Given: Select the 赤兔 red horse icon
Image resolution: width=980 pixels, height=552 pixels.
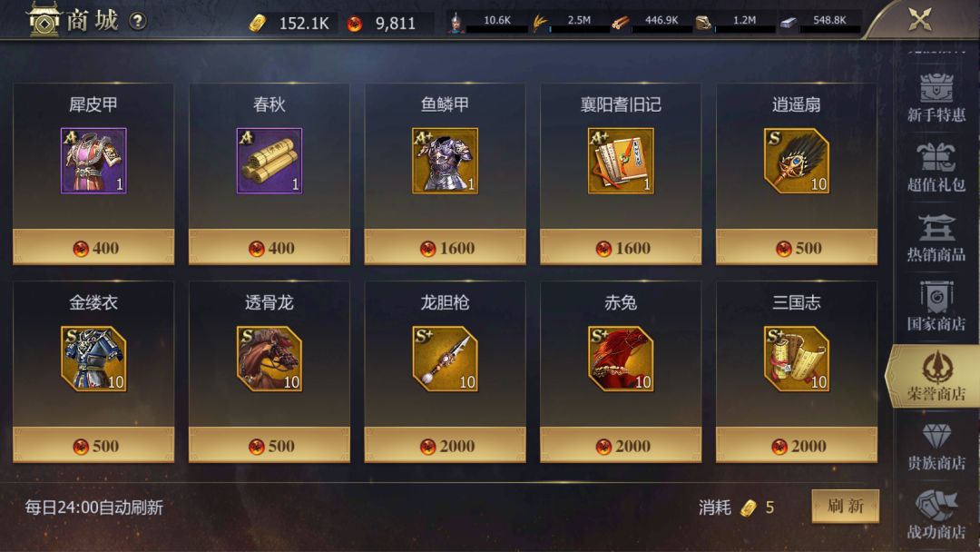Looking at the screenshot, I should 621,359.
